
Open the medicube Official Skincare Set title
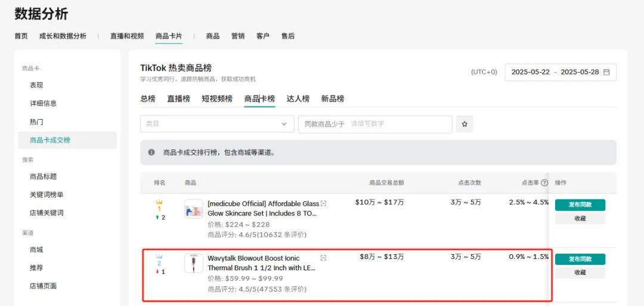click(264, 209)
